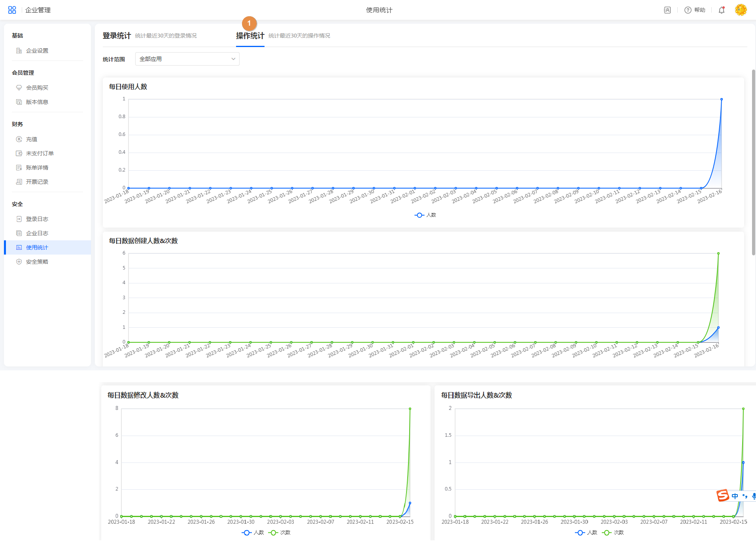Open 企业设置 in the sidebar

click(37, 51)
